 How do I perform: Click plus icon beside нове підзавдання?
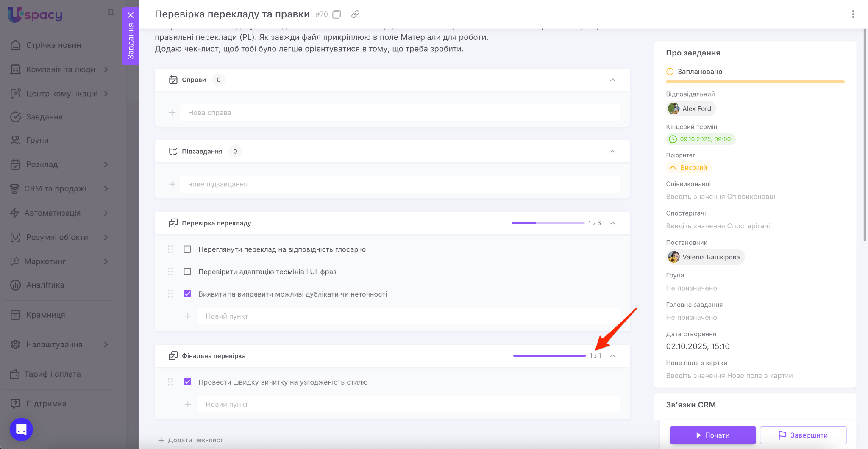pos(172,184)
